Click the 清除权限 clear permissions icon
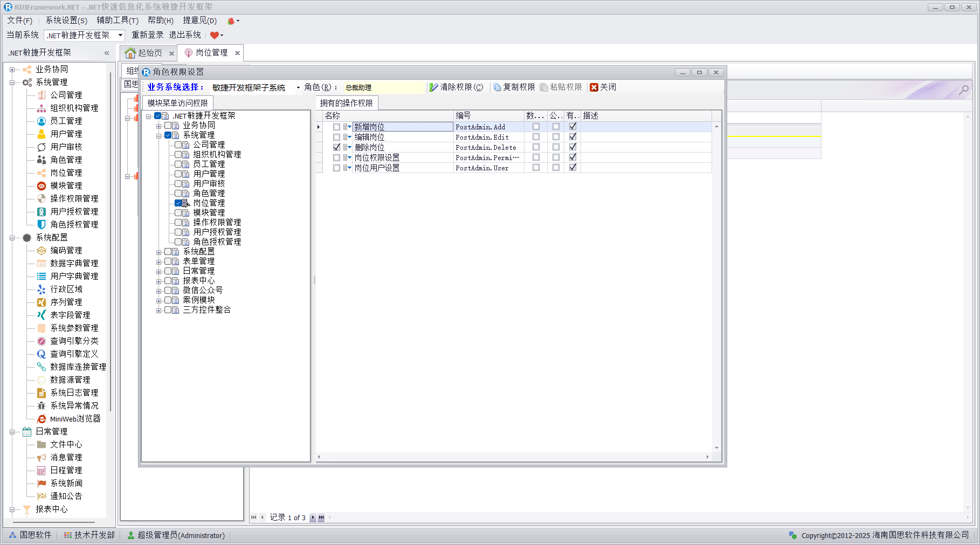The height and width of the screenshot is (545, 980). pos(433,87)
